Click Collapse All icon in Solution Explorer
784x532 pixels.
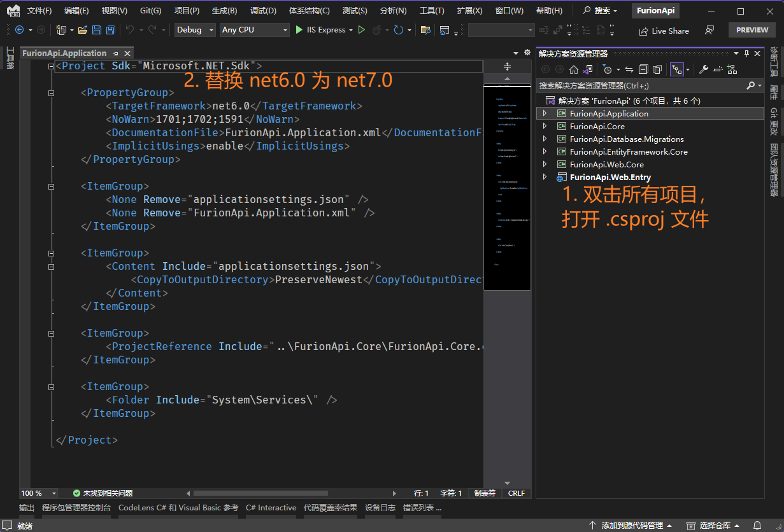643,69
